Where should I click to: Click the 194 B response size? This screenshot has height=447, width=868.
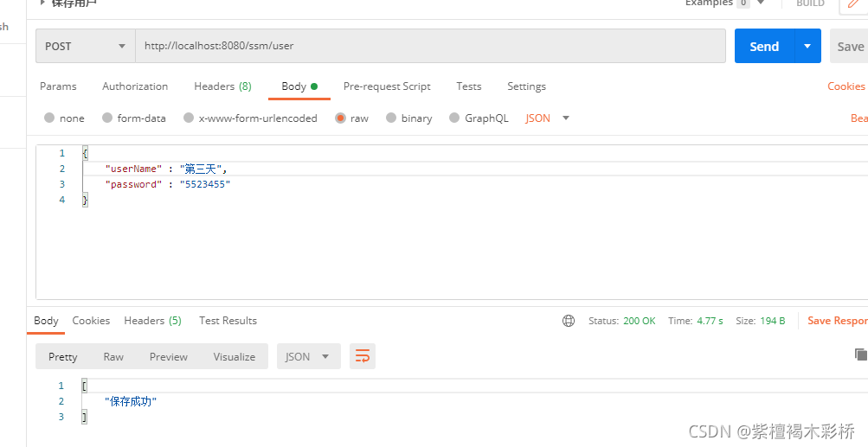click(773, 321)
